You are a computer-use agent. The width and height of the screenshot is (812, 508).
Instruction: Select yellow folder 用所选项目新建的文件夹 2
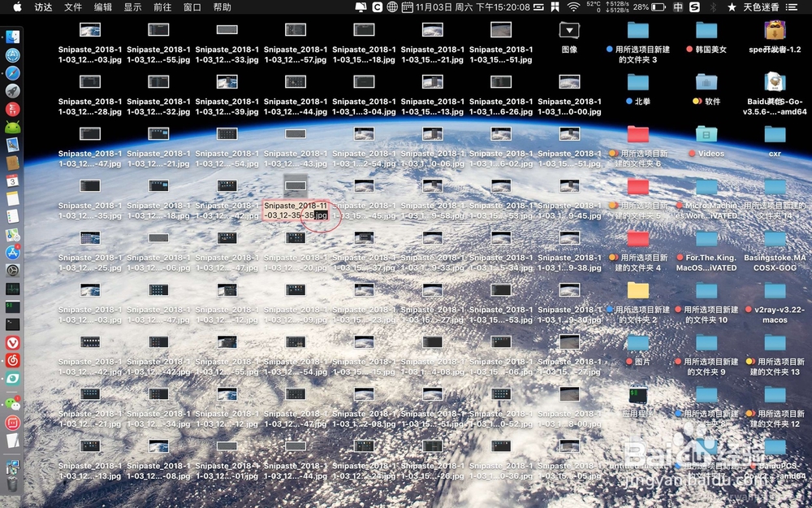pyautogui.click(x=638, y=290)
